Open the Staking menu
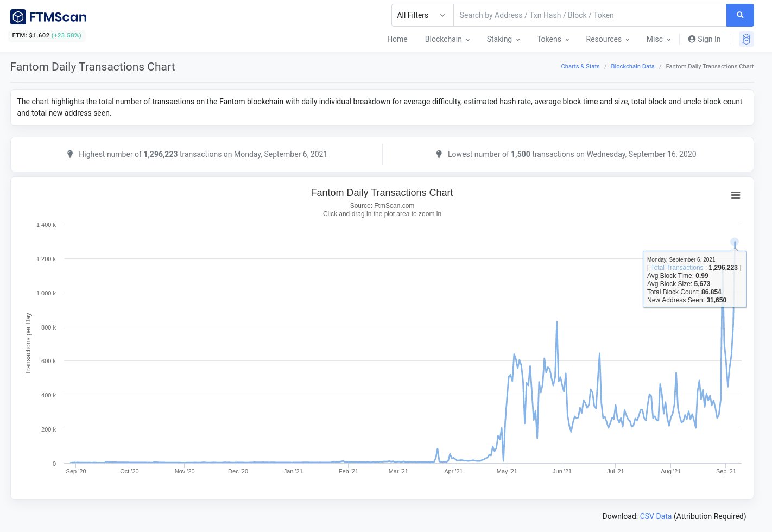Viewport: 772px width, 532px height. point(503,39)
